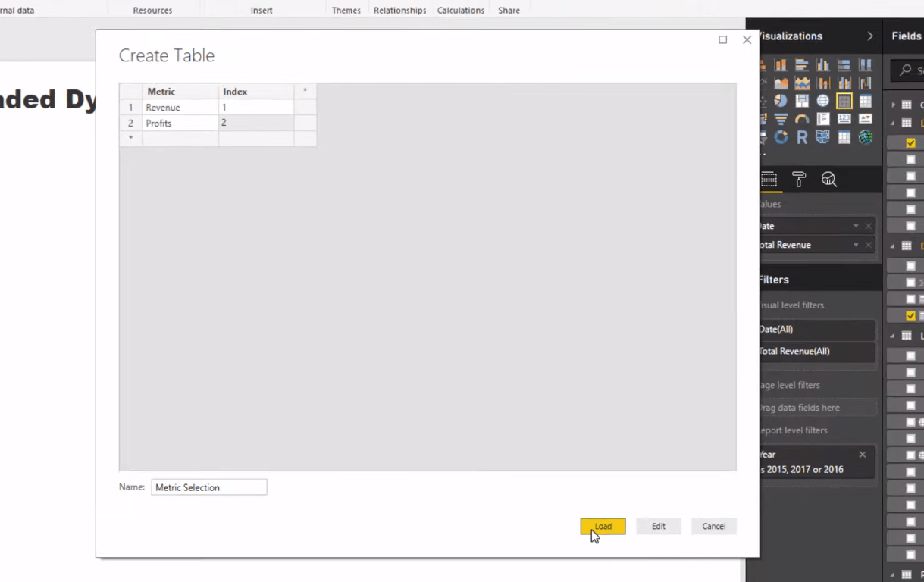Select the Metric column header
924x582 pixels.
[180, 91]
